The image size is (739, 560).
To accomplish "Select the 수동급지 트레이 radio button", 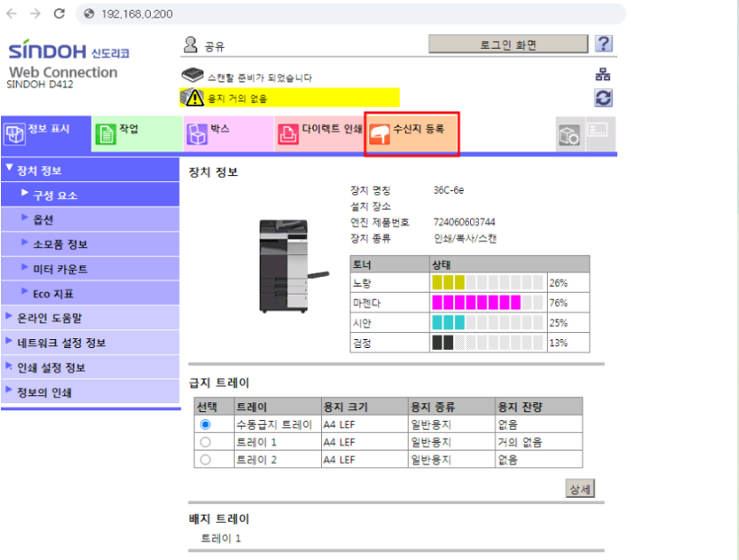I will (205, 425).
